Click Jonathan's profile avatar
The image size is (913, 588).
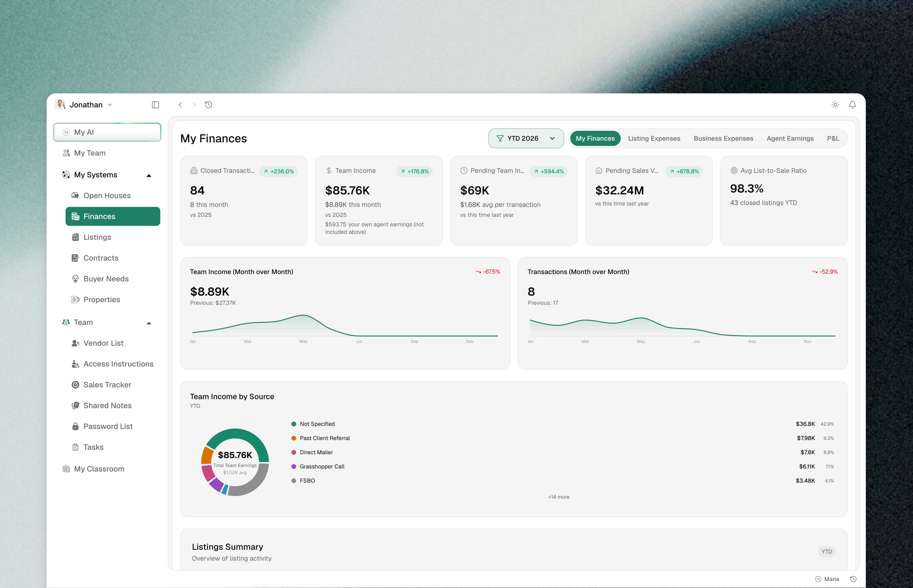(x=60, y=105)
